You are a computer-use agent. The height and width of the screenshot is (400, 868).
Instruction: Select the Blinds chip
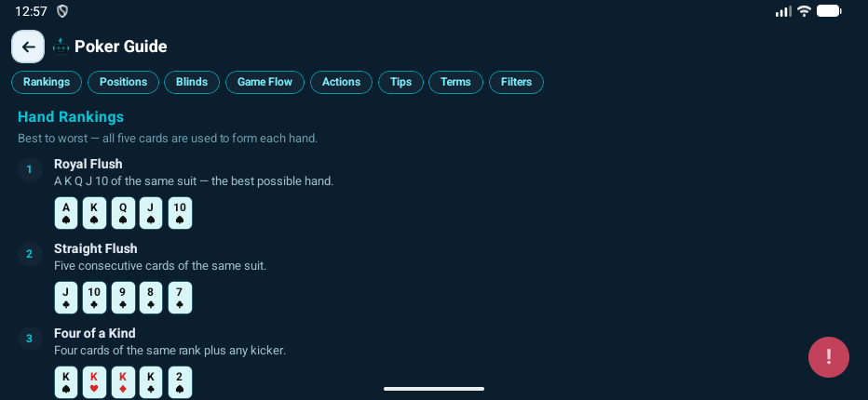click(x=192, y=82)
